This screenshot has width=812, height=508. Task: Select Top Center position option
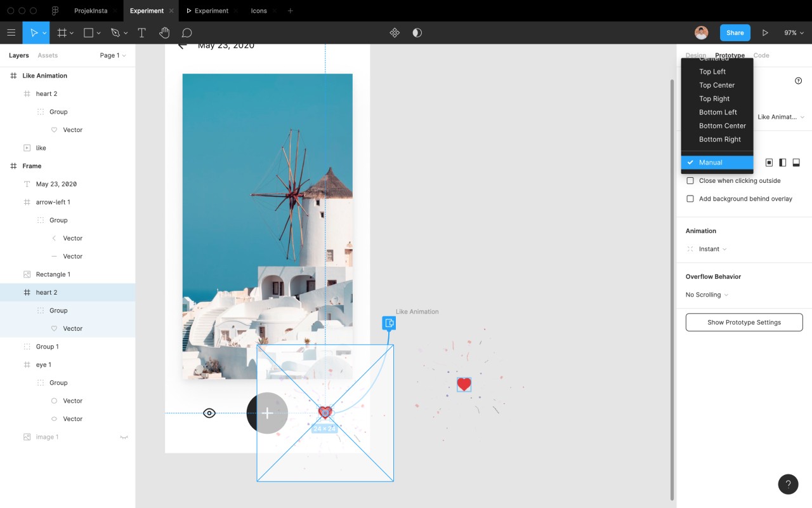pos(717,85)
